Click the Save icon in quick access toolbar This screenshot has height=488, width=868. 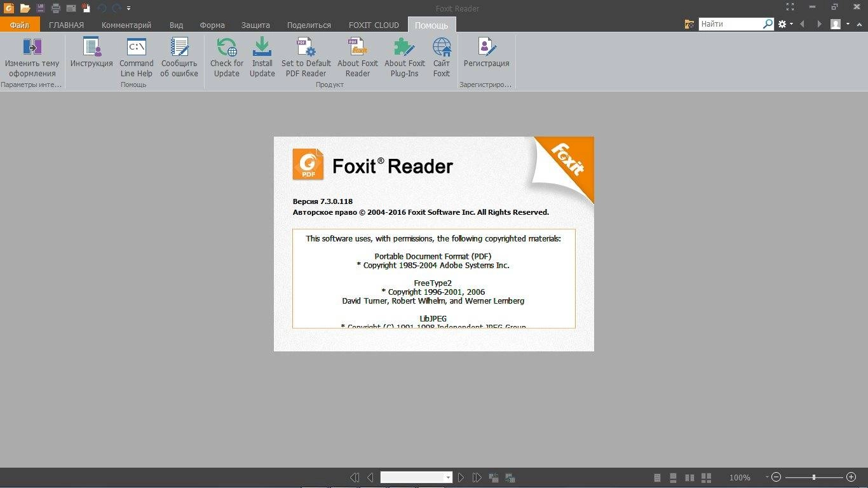coord(41,8)
